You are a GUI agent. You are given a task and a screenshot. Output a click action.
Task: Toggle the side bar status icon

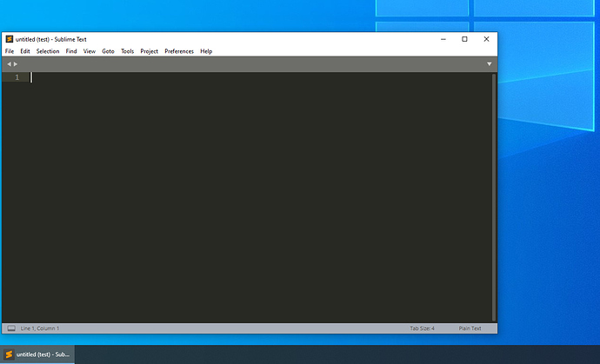tap(11, 328)
